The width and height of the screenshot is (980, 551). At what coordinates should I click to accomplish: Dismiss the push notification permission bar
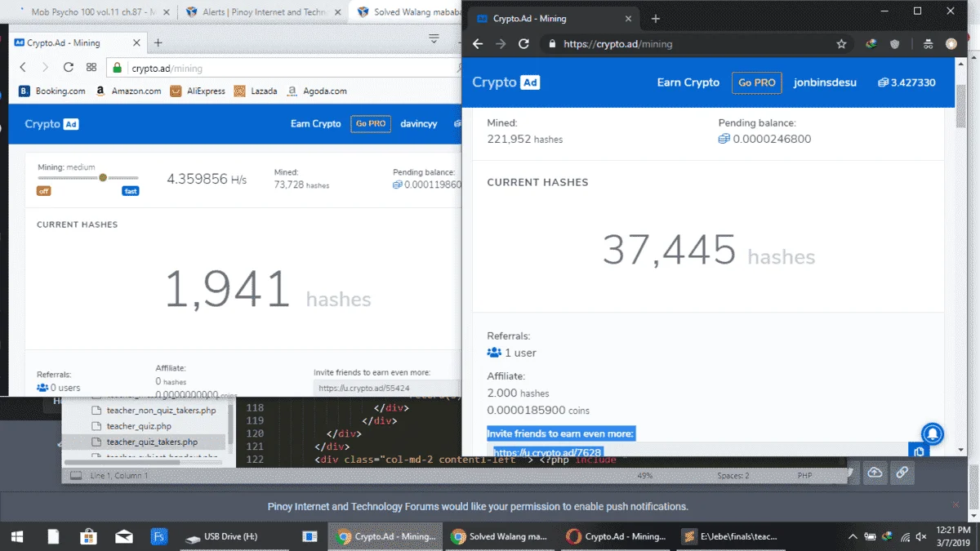956,505
